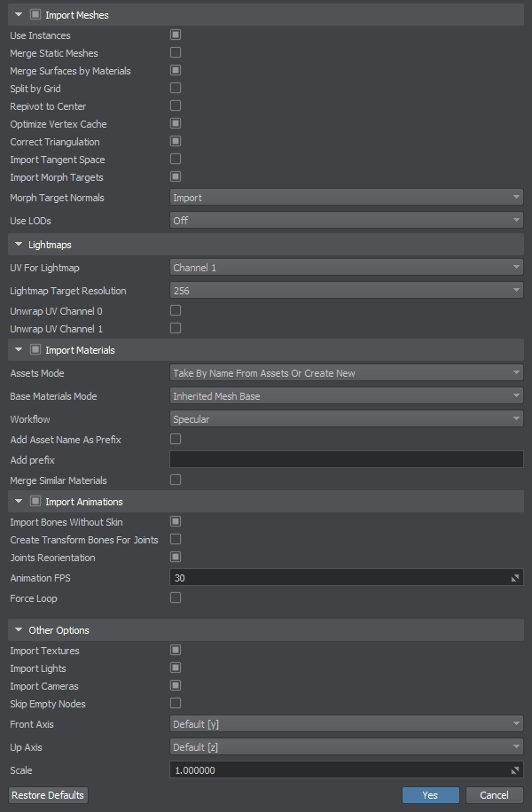Collapse the Lightmaps section

pyautogui.click(x=19, y=244)
